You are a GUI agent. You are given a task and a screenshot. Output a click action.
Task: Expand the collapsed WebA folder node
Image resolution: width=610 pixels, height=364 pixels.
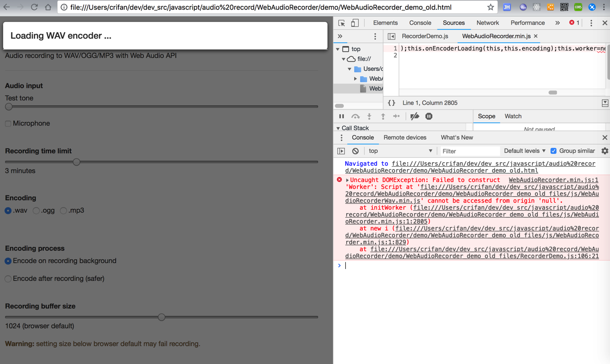pos(356,79)
